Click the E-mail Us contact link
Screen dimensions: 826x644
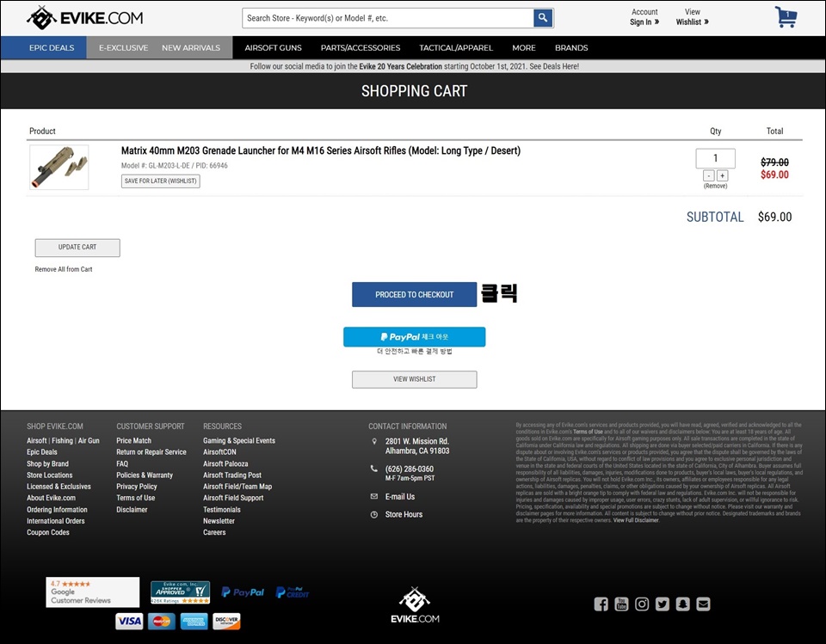tap(400, 497)
